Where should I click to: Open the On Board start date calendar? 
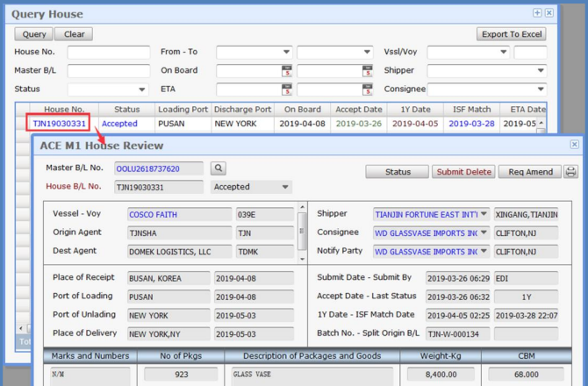pos(286,71)
